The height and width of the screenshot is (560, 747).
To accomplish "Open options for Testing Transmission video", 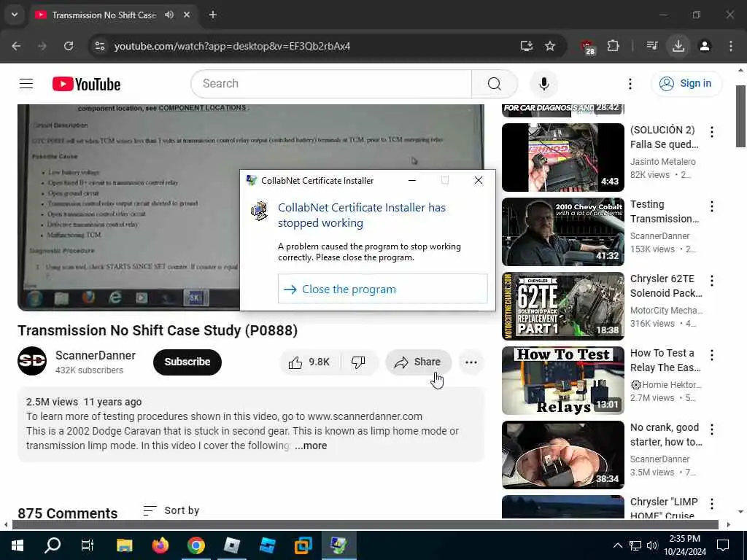I will point(712,206).
